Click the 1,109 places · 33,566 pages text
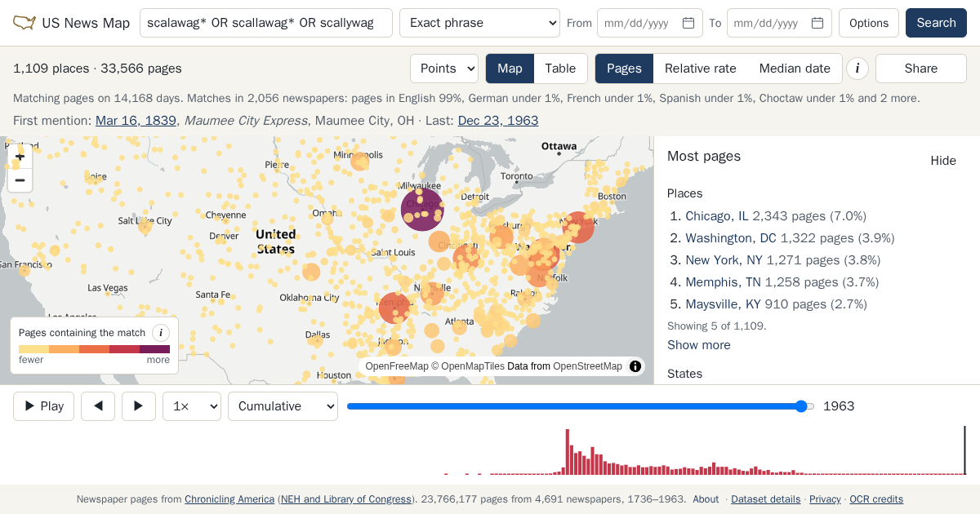Image resolution: width=980 pixels, height=514 pixels. click(x=97, y=69)
